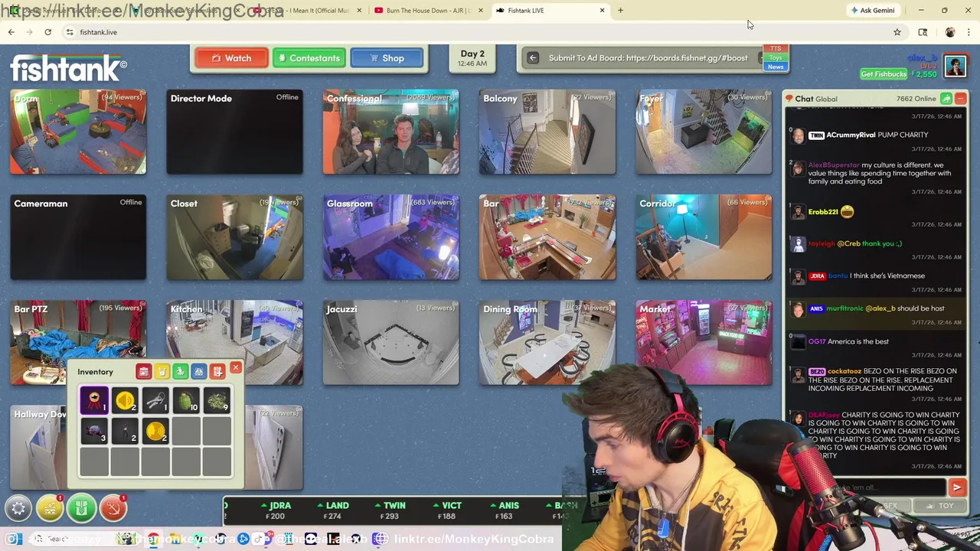Click the green running icon in chat header
The width and height of the screenshot is (980, 551).
coord(946,99)
